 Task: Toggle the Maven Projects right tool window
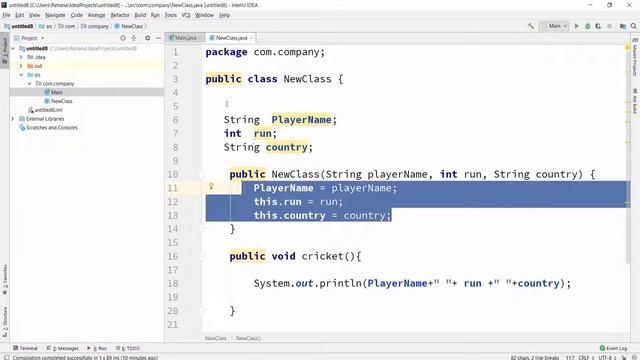635,57
